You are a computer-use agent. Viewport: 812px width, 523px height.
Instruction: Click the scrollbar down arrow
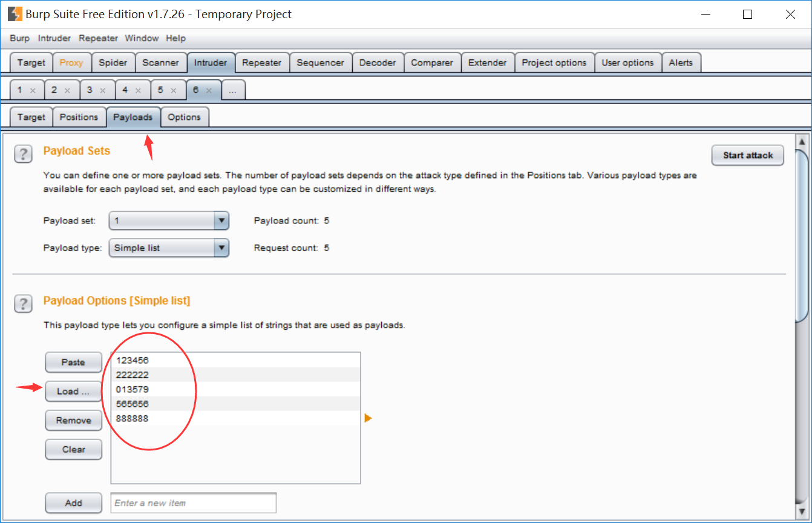(802, 512)
